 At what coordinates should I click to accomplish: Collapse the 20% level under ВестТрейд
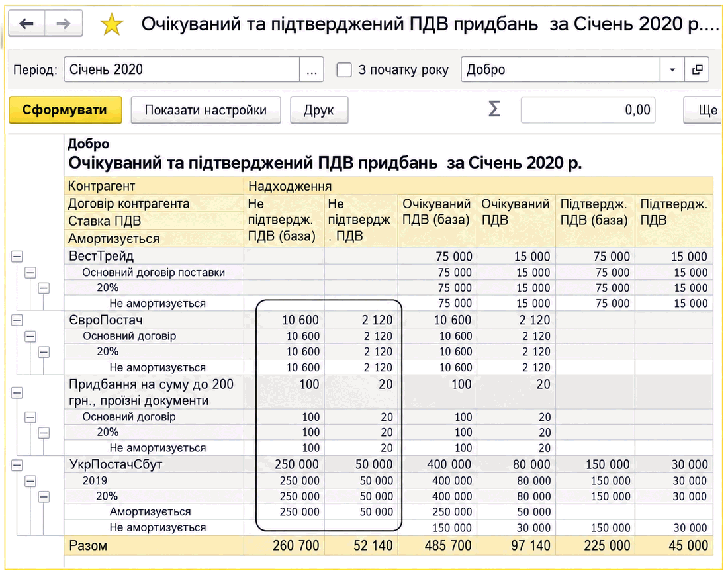tap(44, 288)
